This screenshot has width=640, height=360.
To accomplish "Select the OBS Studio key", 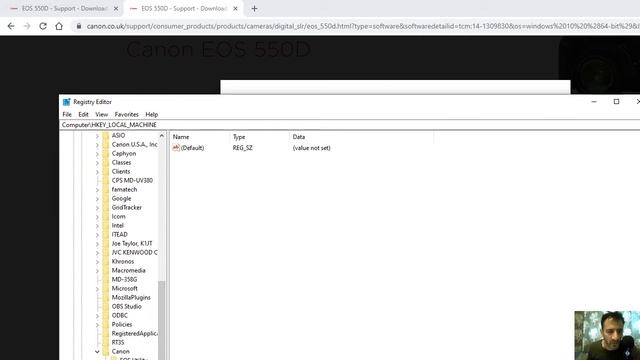I will (x=127, y=307).
